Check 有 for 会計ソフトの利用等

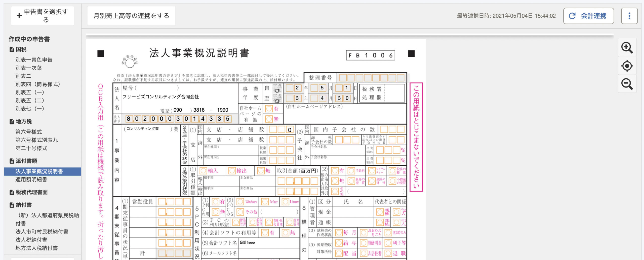(x=265, y=233)
